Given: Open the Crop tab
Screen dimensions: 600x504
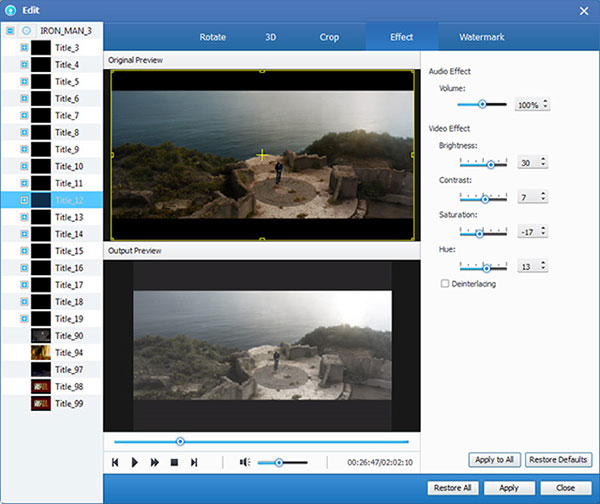Looking at the screenshot, I should pyautogui.click(x=329, y=37).
